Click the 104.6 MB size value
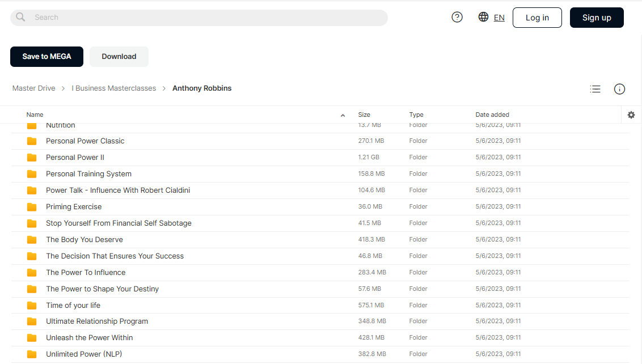 click(371, 190)
